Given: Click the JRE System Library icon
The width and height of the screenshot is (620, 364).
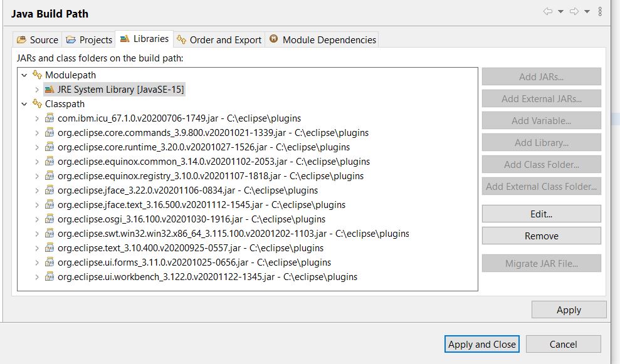Looking at the screenshot, I should click(x=50, y=90).
